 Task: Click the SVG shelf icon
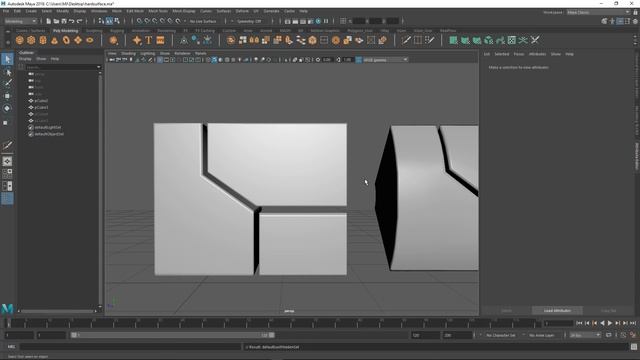160,40
